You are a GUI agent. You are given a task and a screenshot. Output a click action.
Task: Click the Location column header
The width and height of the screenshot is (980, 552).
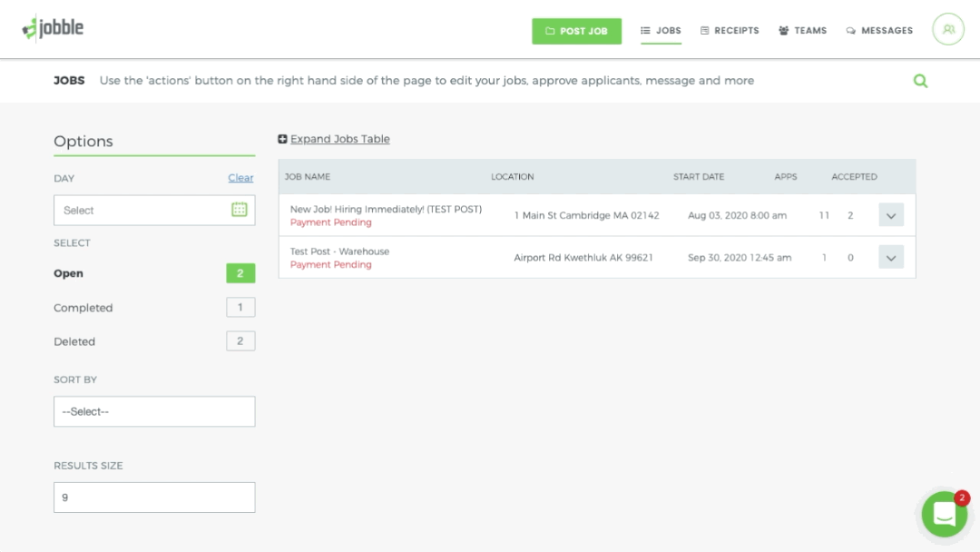pos(513,177)
